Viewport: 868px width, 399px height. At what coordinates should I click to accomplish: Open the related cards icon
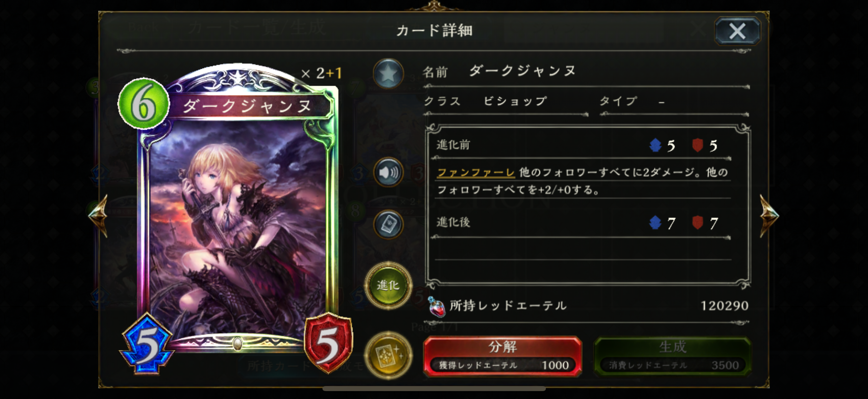388,225
